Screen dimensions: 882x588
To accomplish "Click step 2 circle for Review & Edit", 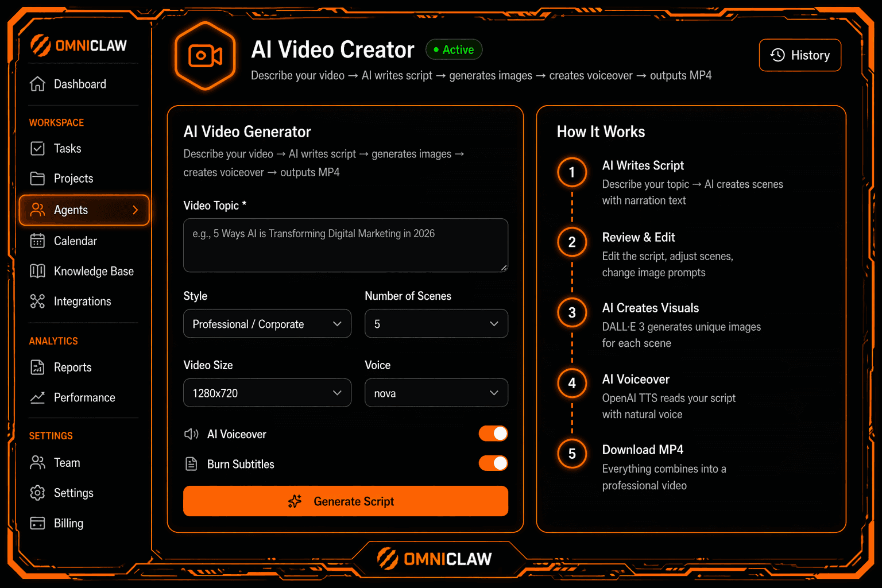I will (572, 242).
